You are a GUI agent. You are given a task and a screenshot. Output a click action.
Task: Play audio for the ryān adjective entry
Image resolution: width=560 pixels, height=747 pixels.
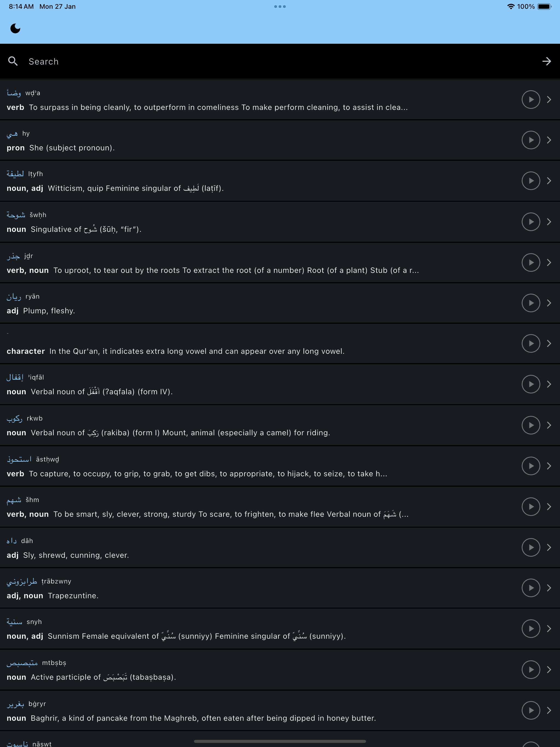531,303
